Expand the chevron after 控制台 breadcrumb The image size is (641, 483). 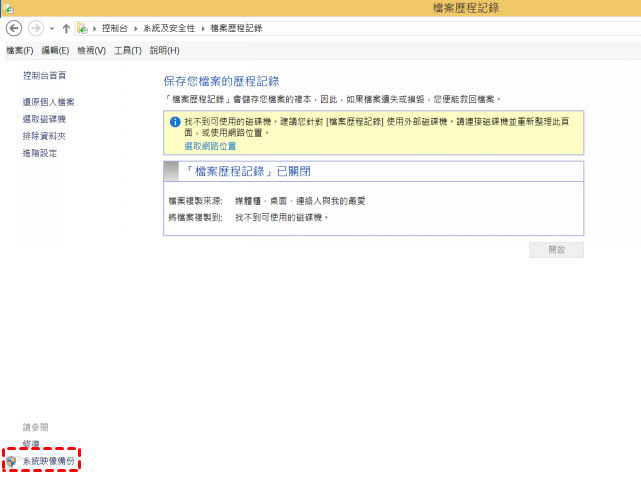click(x=136, y=29)
